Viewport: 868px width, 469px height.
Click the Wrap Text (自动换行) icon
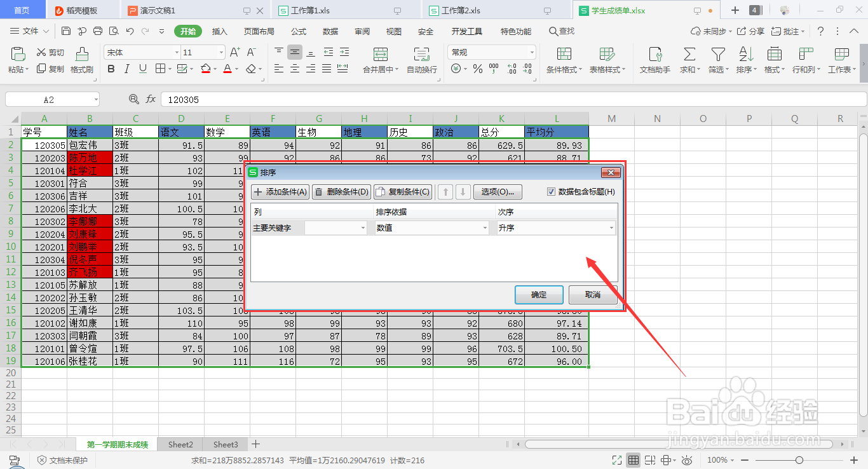coord(422,54)
